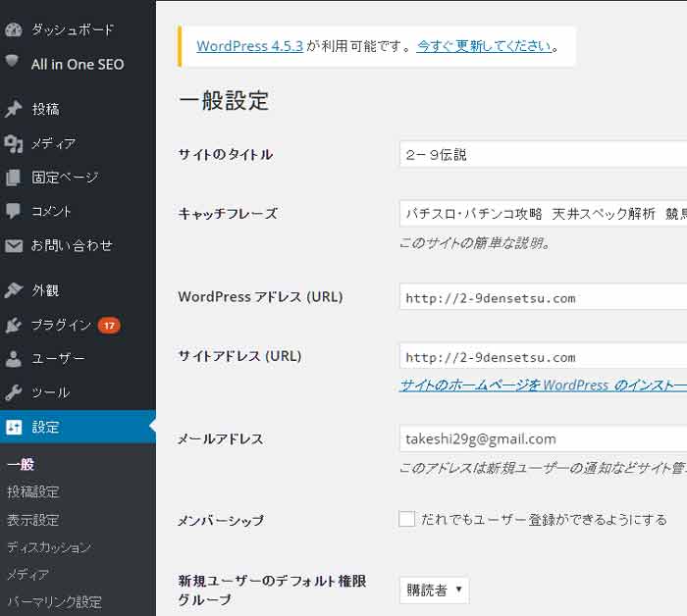The width and height of the screenshot is (687, 616).
Task: Click the Appearance paintbrush icon
Action: click(x=13, y=290)
